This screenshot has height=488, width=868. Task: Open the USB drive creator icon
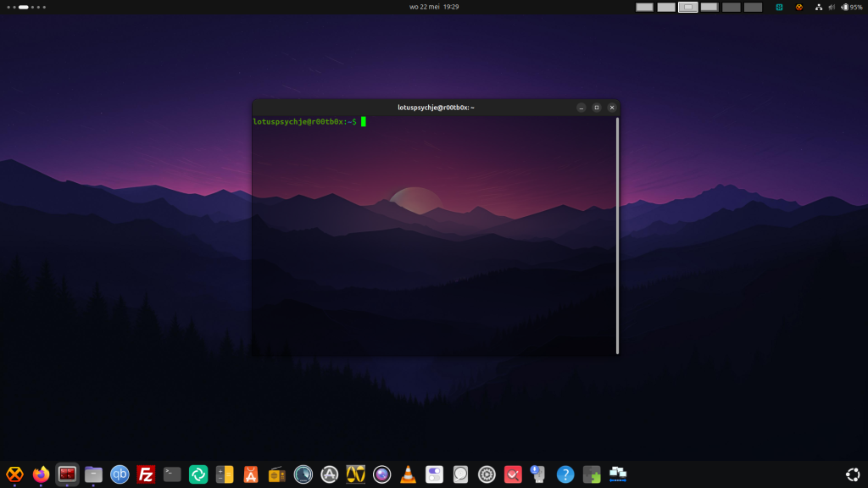click(x=538, y=474)
